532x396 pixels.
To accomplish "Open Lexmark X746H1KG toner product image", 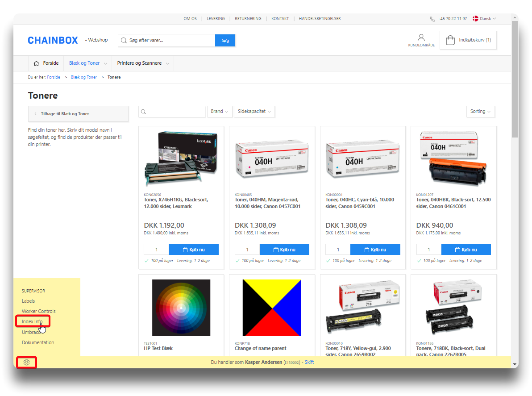I will click(181, 159).
